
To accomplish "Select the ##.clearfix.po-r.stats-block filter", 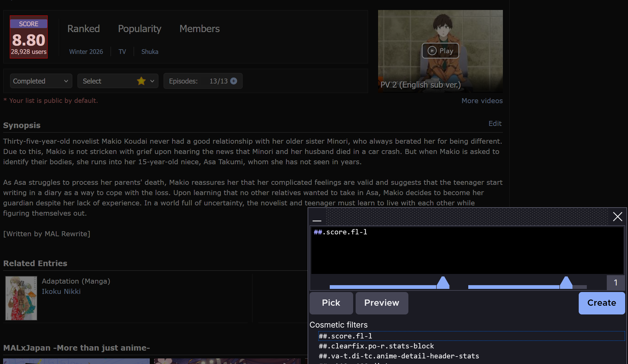I will click(x=376, y=346).
